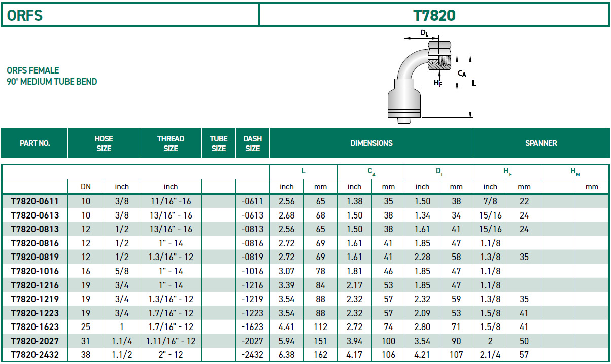Viewport: 611px width, 364px height.
Task: Click the SPANNER column header
Action: click(541, 143)
